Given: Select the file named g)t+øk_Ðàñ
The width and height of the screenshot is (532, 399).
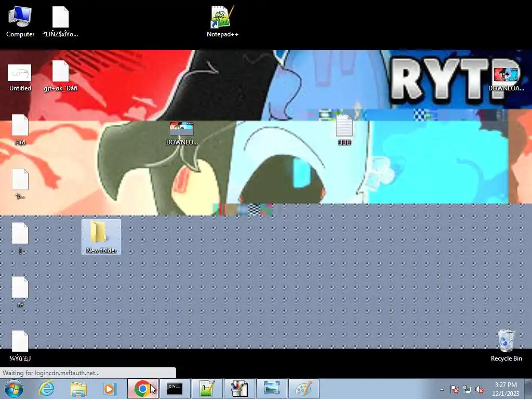Looking at the screenshot, I should point(60,76).
